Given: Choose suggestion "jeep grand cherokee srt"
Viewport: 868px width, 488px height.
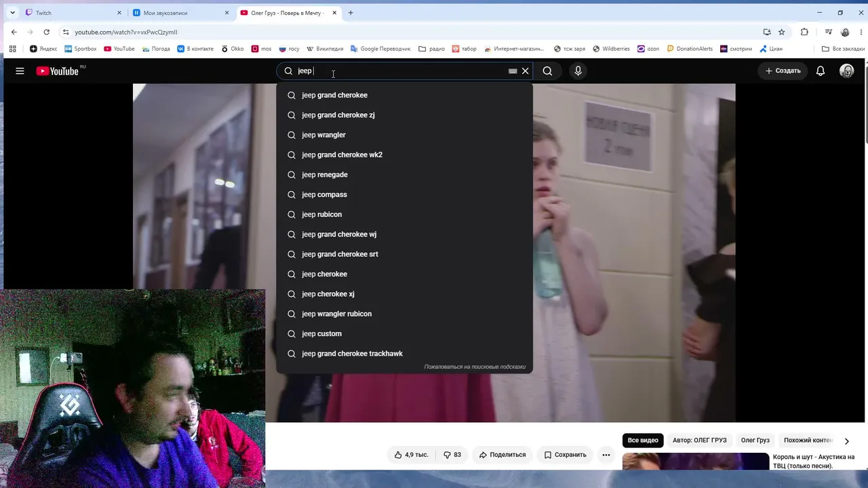Looking at the screenshot, I should pos(404,254).
